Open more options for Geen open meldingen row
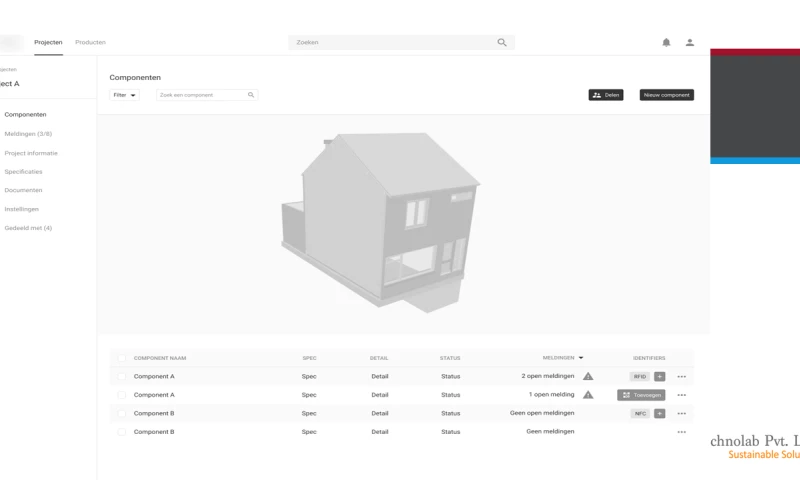The width and height of the screenshot is (800, 480). (682, 413)
